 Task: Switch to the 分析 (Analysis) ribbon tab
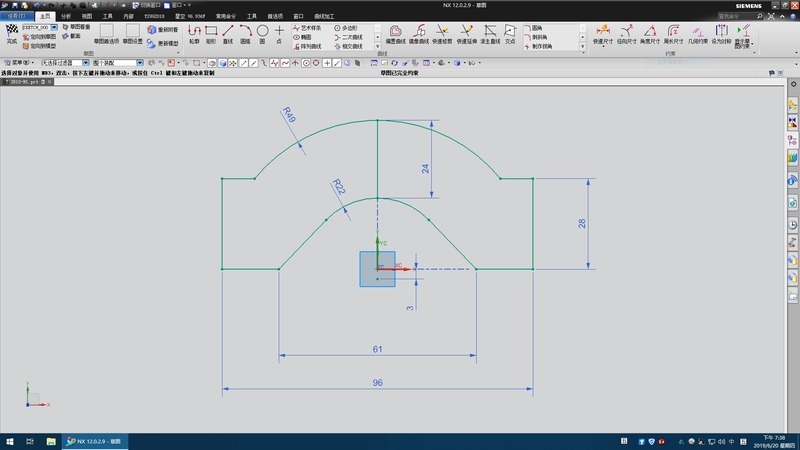(66, 17)
